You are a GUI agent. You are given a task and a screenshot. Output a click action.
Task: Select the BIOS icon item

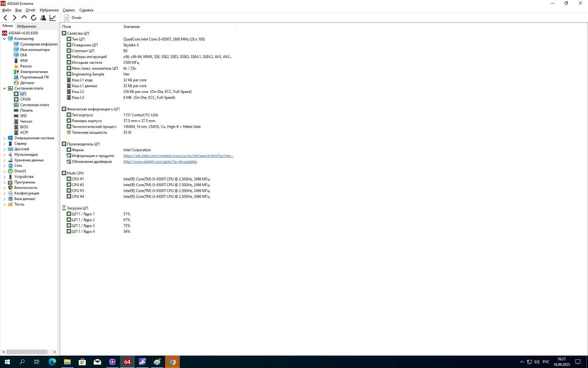(x=21, y=127)
